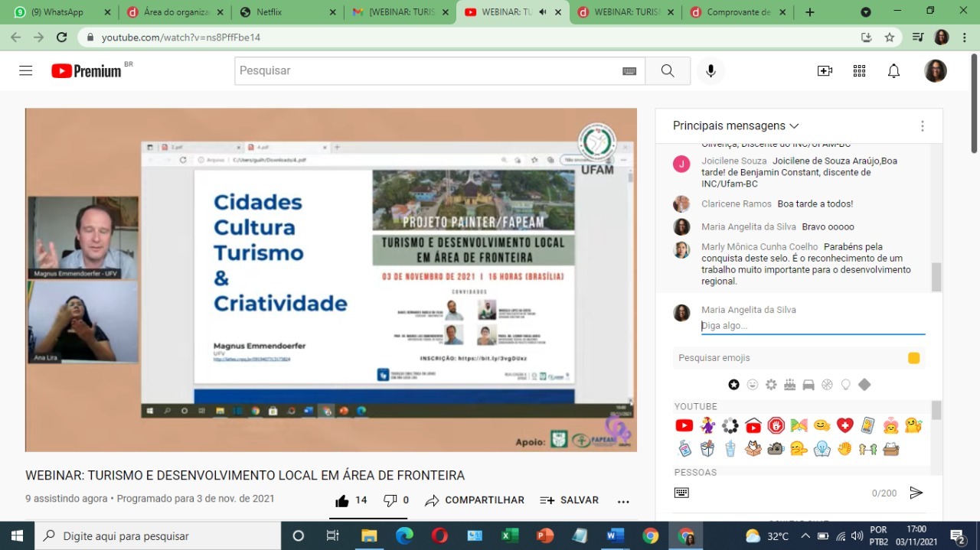Dislike the webinar video
Viewport: 980px width, 550px height.
pos(390,500)
